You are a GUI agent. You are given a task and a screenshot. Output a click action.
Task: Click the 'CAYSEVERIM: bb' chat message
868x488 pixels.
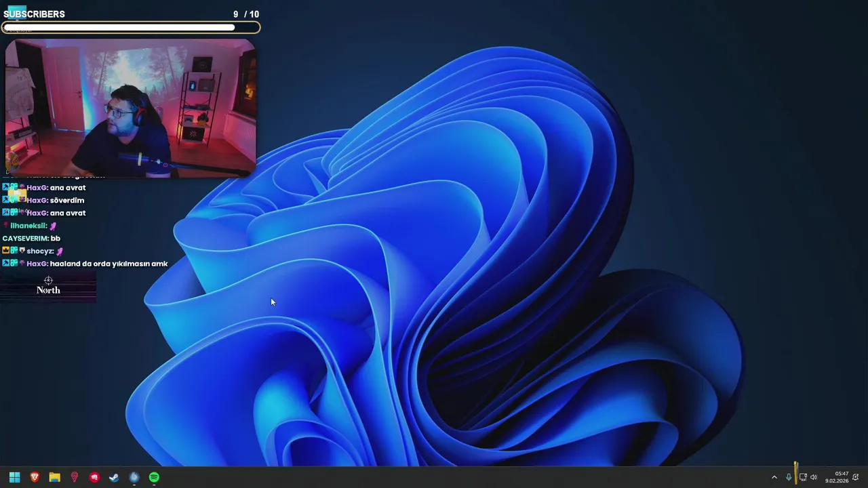(x=31, y=239)
